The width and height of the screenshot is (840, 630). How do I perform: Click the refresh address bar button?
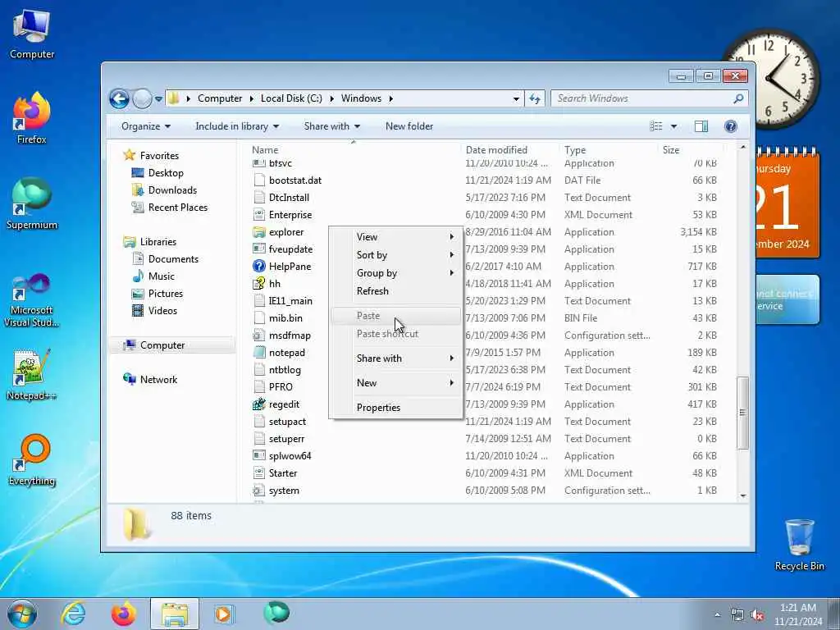click(535, 98)
